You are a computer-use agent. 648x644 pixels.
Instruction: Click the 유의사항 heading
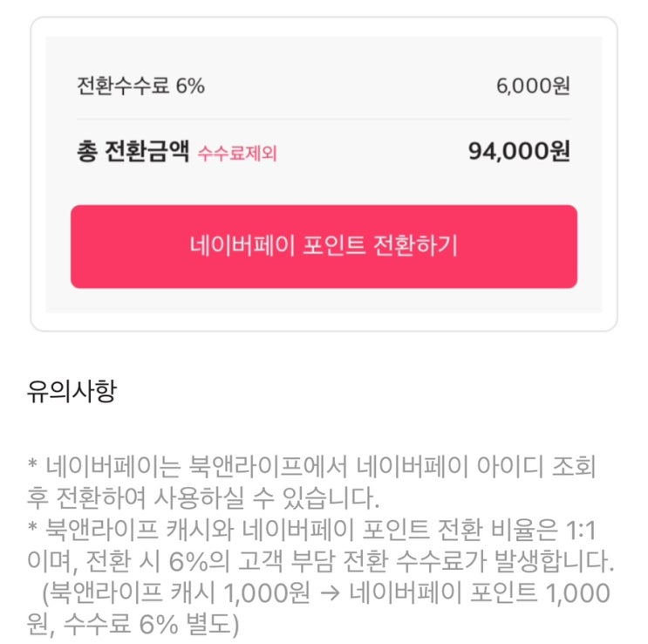tap(72, 392)
